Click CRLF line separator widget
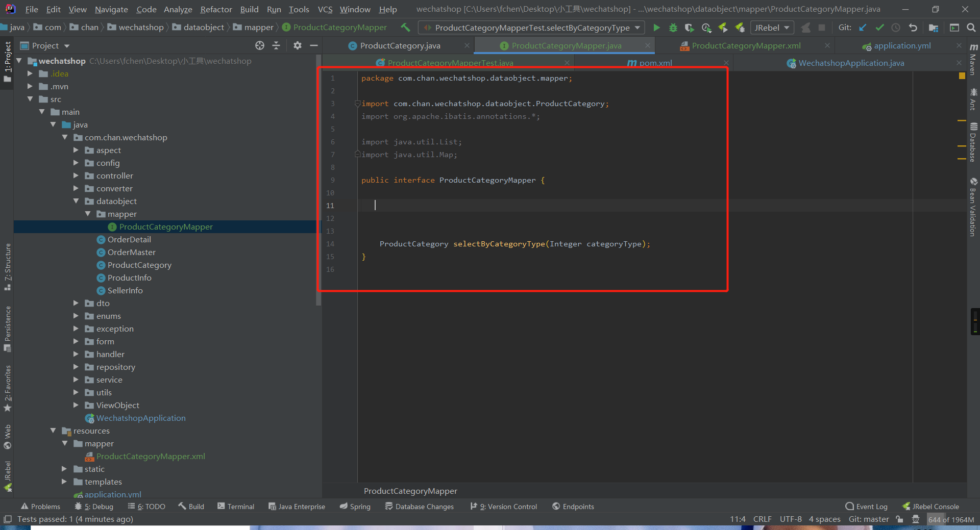Viewport: 980px width, 530px height. (x=762, y=519)
